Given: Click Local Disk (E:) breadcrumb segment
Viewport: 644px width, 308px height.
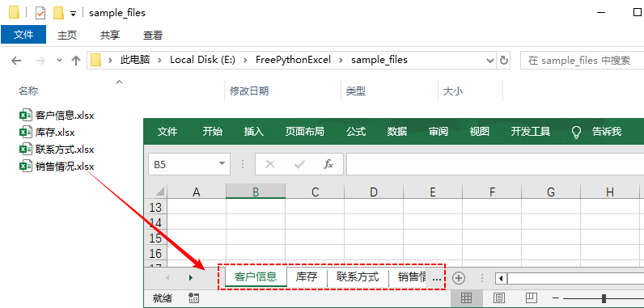Looking at the screenshot, I should click(x=202, y=60).
